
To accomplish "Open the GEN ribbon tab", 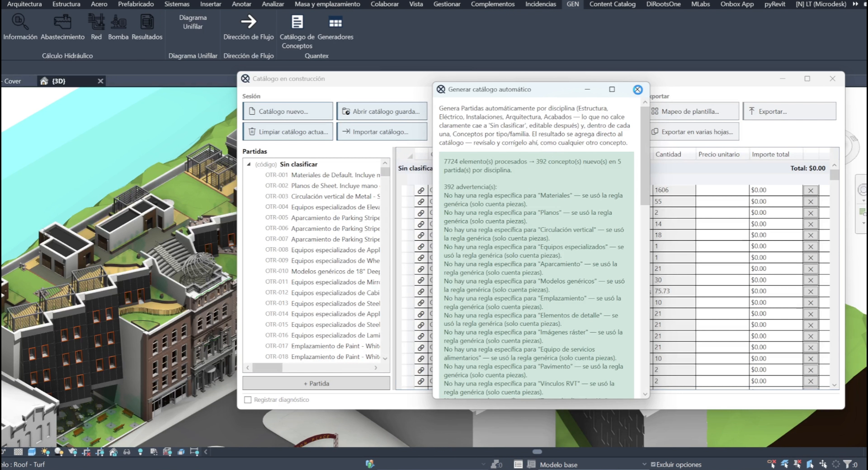I will 573,4.
